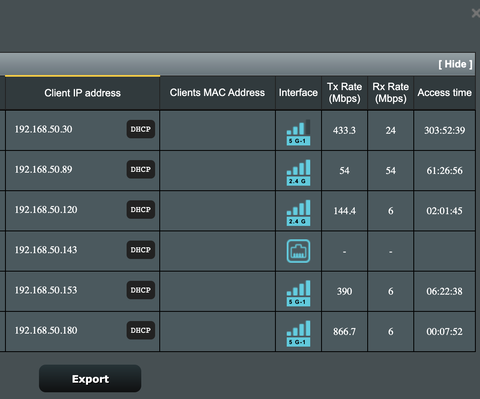Viewport: 480px width, 399px height.
Task: Click the [ Hide ] link
Action: (455, 64)
